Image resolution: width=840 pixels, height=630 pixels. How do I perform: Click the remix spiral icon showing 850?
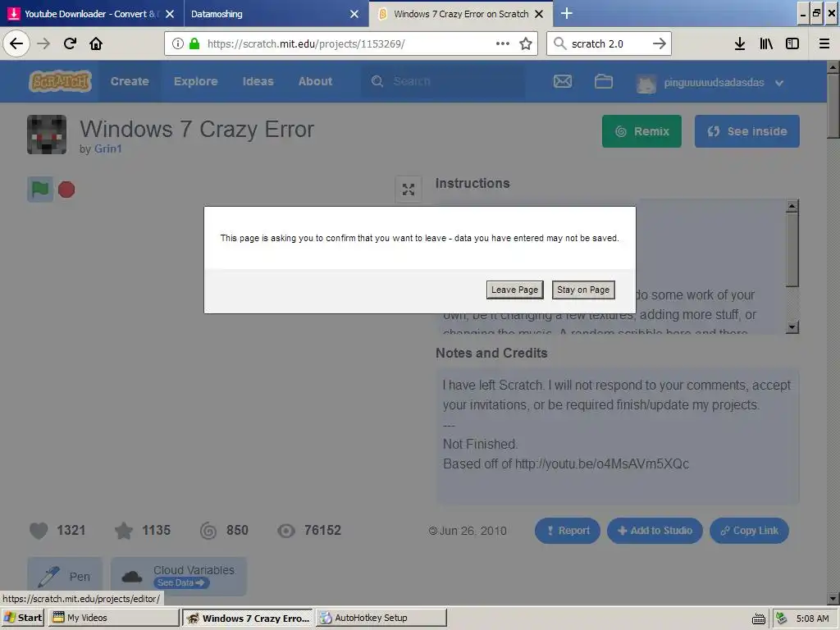tap(208, 531)
